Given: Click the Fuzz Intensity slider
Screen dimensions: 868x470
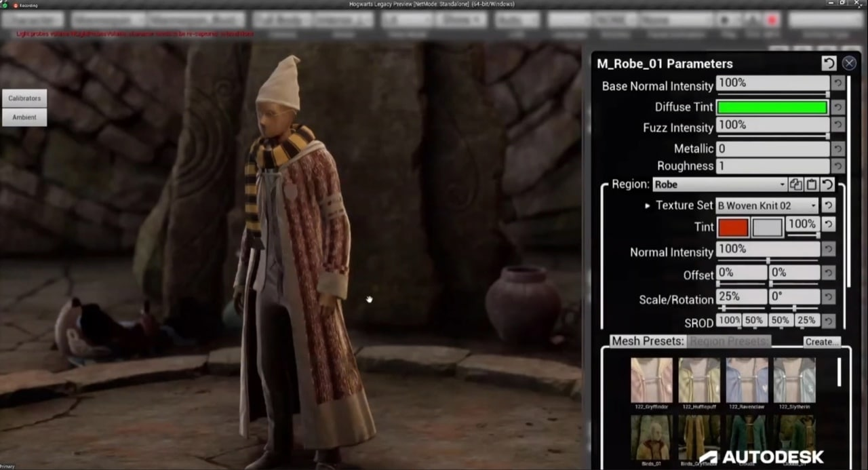Looking at the screenshot, I should (x=773, y=135).
